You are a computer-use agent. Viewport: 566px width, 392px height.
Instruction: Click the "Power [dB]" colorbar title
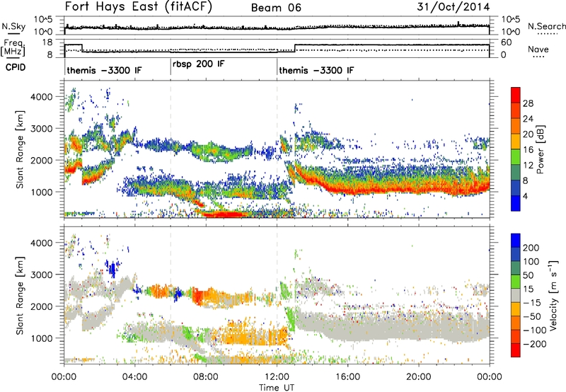541,149
